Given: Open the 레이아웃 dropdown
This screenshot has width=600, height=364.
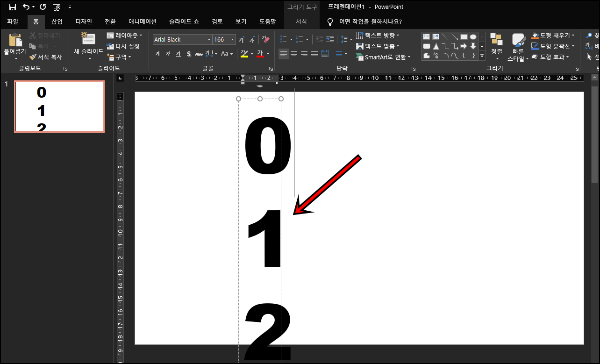Looking at the screenshot, I should (x=125, y=36).
